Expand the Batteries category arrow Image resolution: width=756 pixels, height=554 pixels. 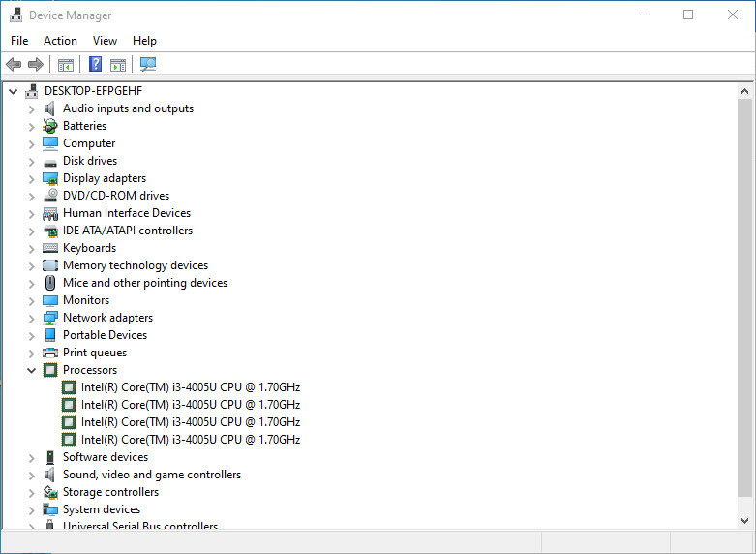click(31, 127)
